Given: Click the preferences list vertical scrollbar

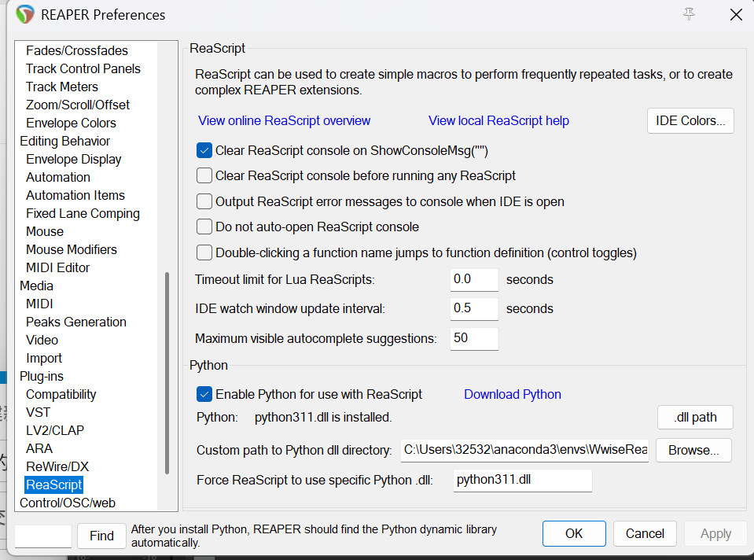Looking at the screenshot, I should click(167, 373).
